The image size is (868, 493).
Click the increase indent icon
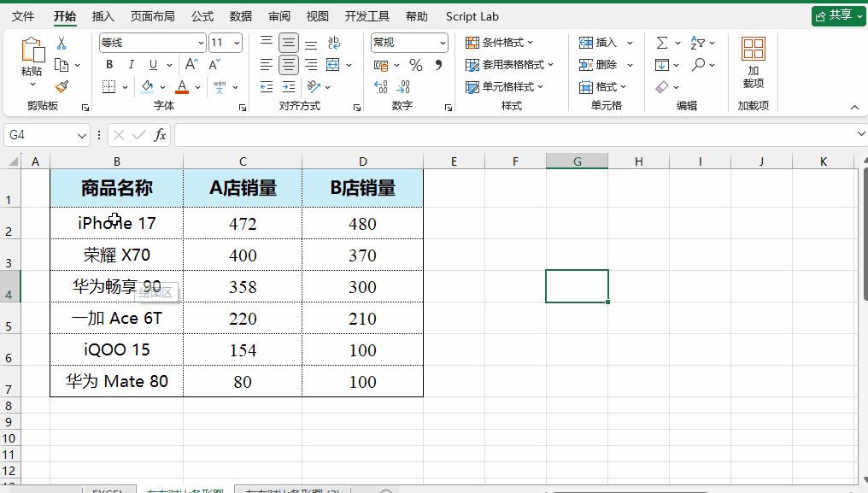point(289,87)
